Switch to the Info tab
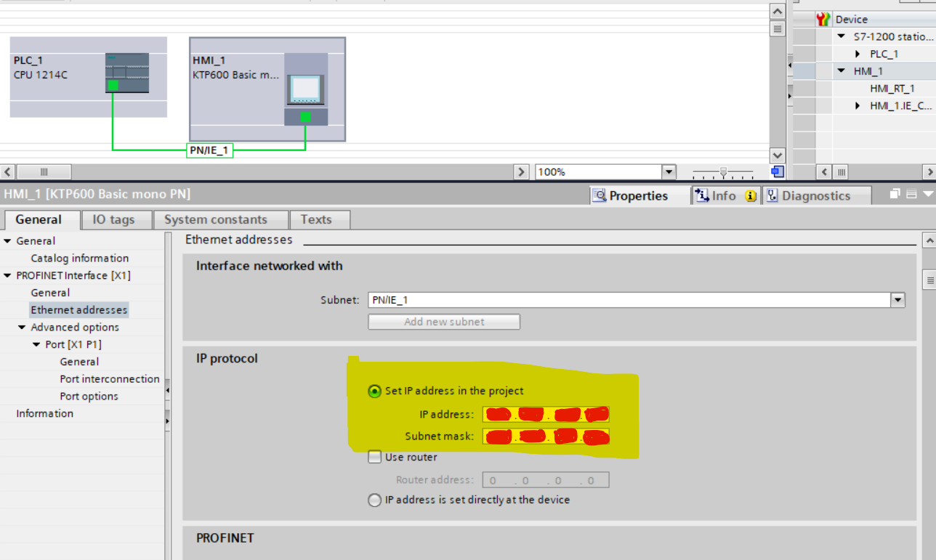Viewport: 936px width, 560px height. [x=725, y=195]
